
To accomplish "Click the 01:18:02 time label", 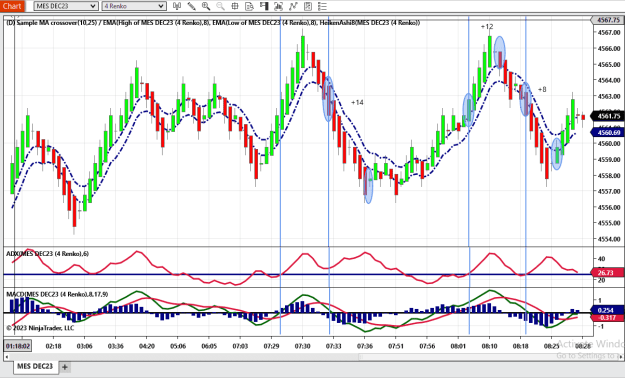I will [x=18, y=346].
